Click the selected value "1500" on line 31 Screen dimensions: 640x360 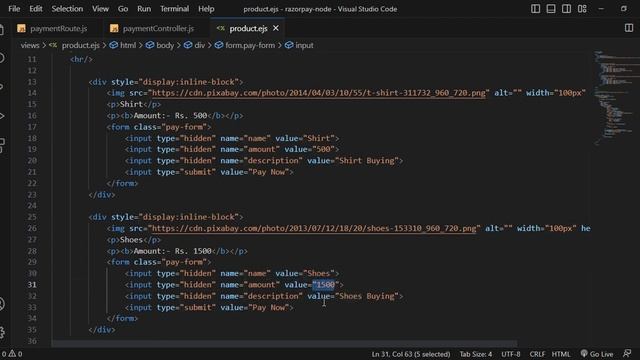tap(325, 285)
